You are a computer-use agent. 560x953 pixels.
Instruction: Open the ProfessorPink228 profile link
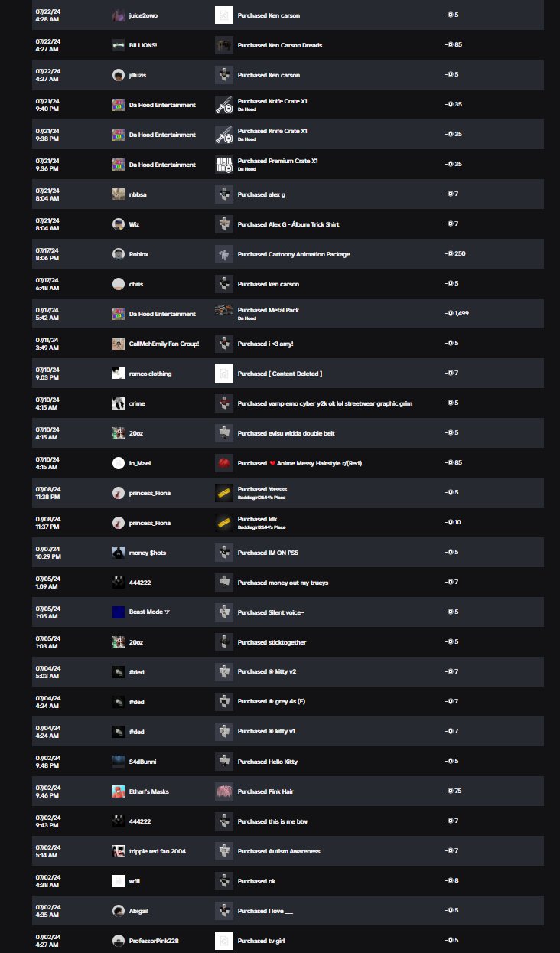(154, 941)
